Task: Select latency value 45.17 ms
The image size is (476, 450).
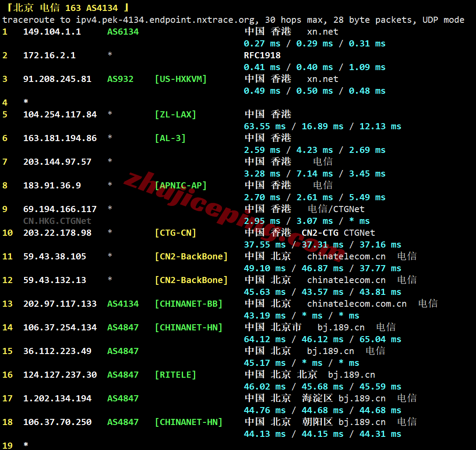Action: (265, 363)
